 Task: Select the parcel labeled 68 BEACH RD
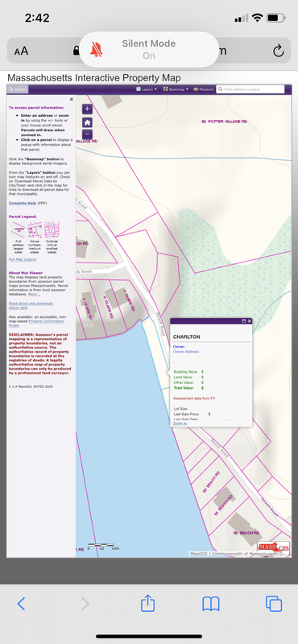pyautogui.click(x=246, y=533)
